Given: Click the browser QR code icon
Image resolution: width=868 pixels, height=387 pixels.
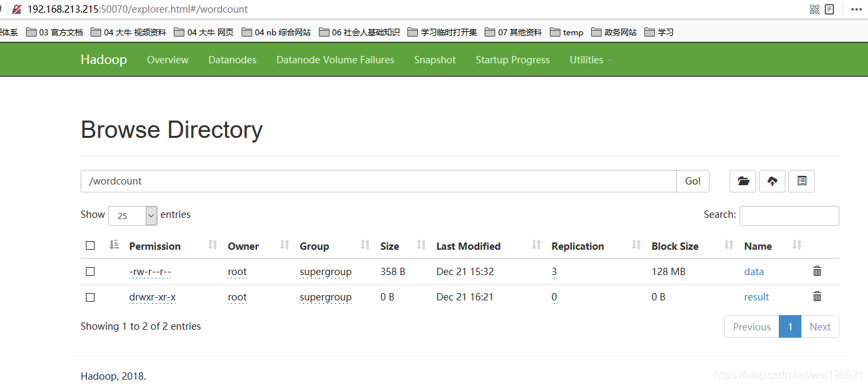Looking at the screenshot, I should (x=815, y=9).
